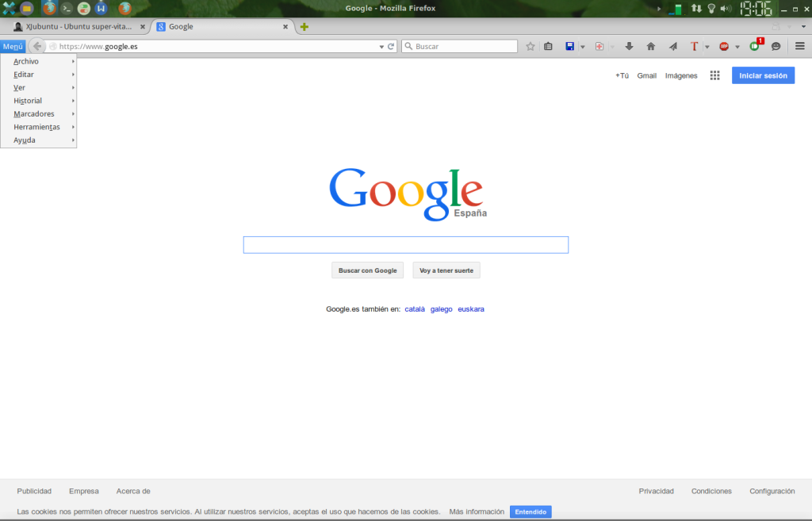Click the Menú button
The width and height of the screenshot is (812, 521).
click(13, 47)
